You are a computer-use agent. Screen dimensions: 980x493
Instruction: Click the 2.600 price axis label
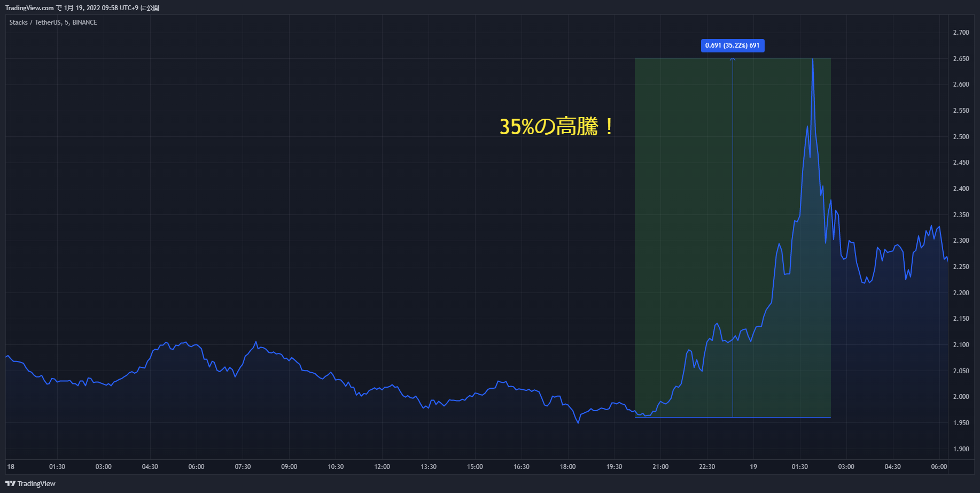(x=961, y=84)
